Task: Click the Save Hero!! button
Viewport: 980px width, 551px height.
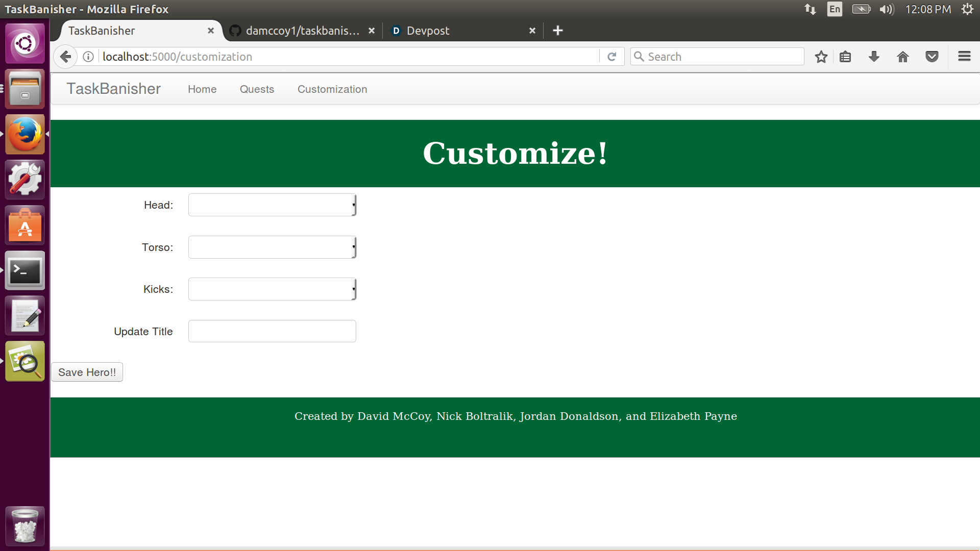Action: pyautogui.click(x=87, y=372)
